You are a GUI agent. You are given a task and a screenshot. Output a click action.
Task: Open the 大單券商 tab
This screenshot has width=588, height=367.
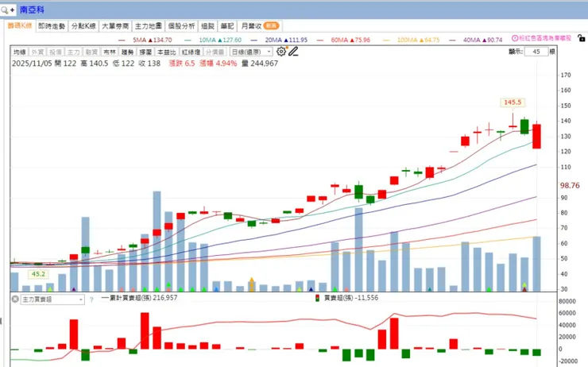pos(115,26)
